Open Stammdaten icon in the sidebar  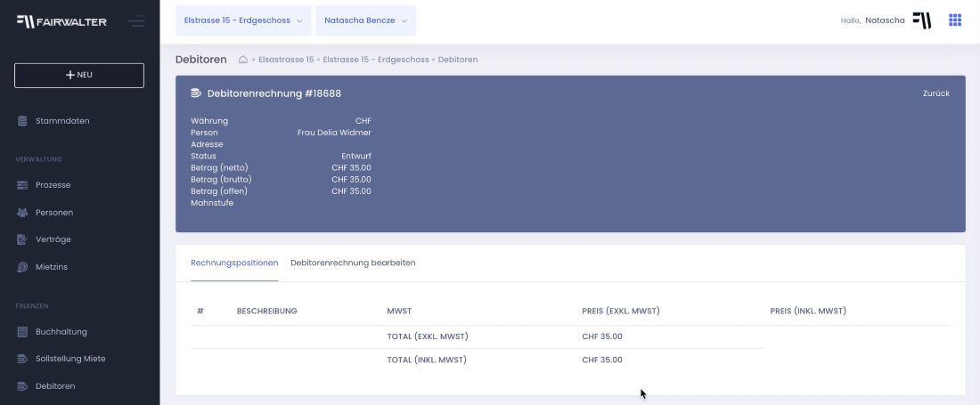22,121
